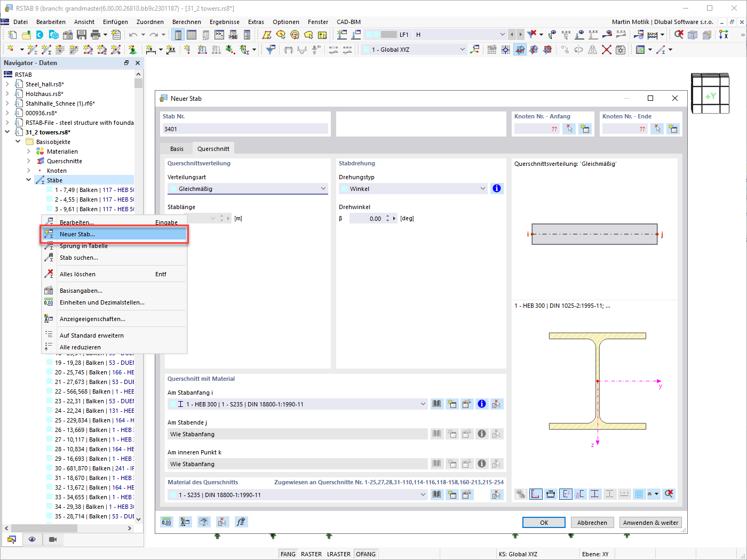Expand the Materialien tree node
This screenshot has width=747, height=560.
29,151
